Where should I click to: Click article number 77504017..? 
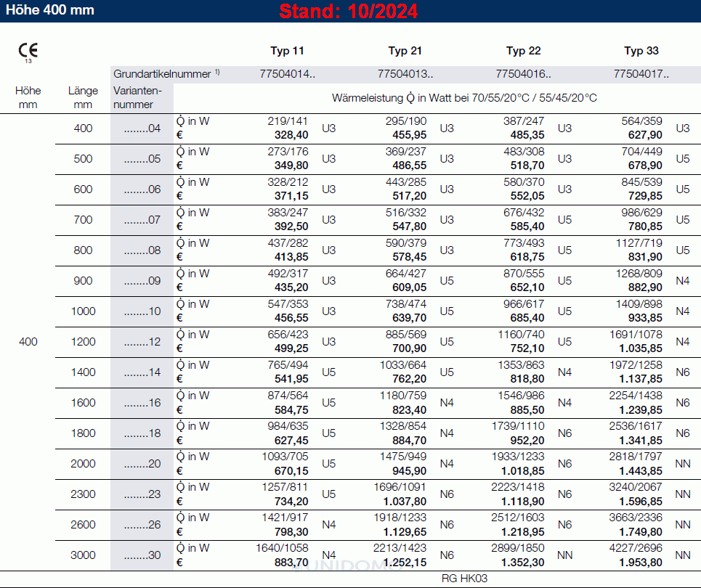pyautogui.click(x=641, y=73)
